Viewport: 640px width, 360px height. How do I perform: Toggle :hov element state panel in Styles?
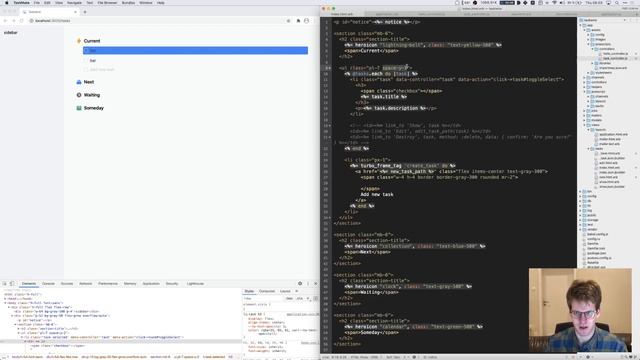(x=289, y=298)
